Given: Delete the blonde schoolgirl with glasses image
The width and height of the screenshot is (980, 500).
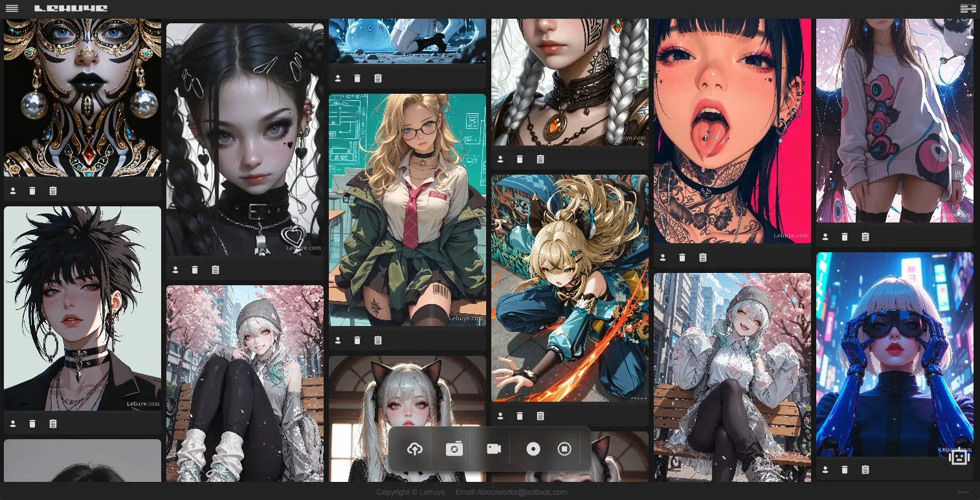Looking at the screenshot, I should [357, 340].
